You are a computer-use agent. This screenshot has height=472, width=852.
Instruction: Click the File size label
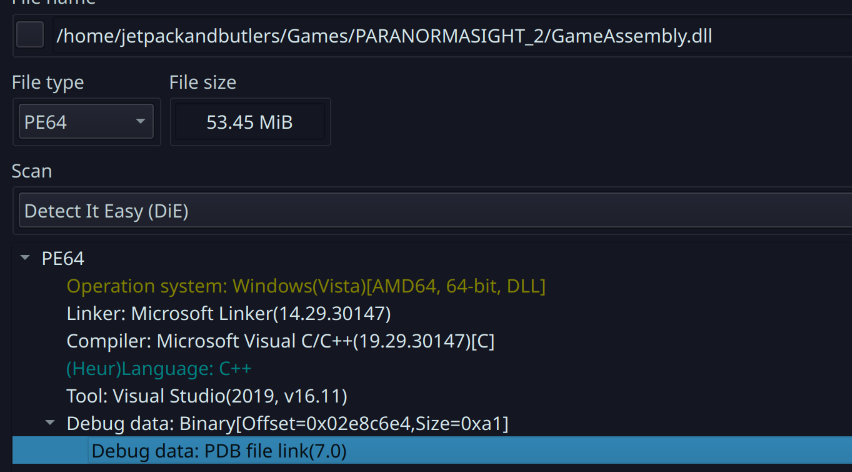coord(203,83)
